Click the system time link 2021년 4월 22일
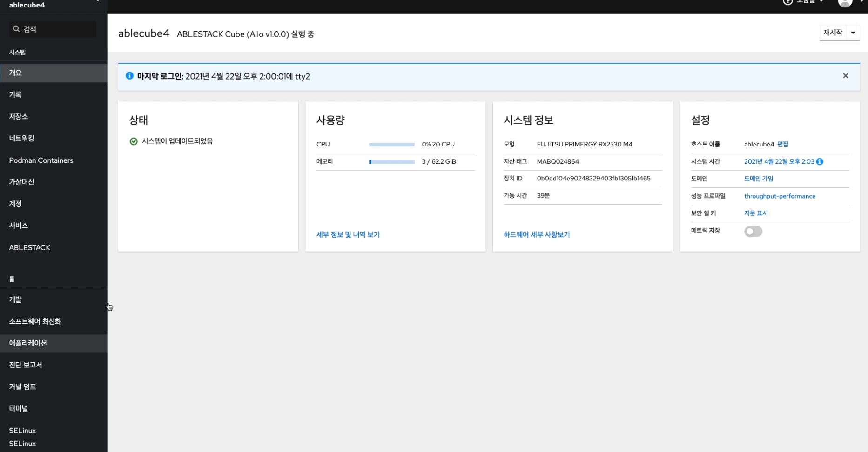The image size is (868, 452). click(x=779, y=161)
